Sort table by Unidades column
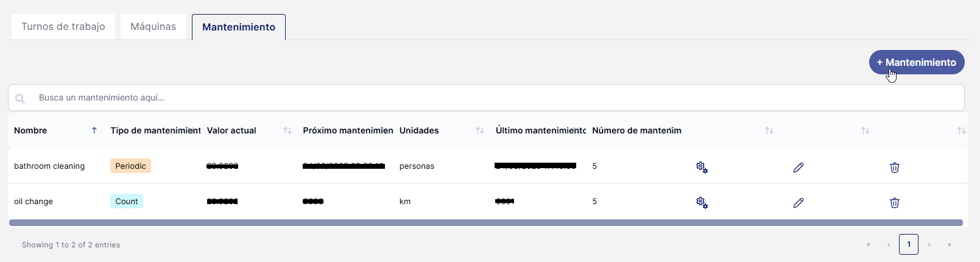 480,130
